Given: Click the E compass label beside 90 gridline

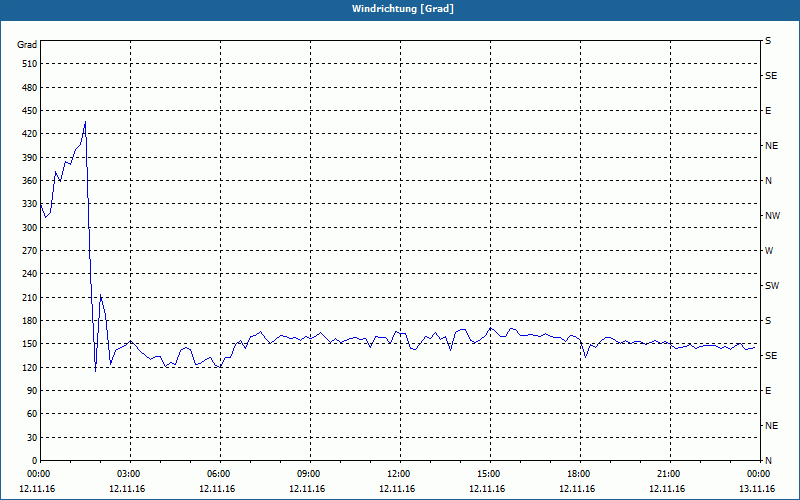Looking at the screenshot, I should (768, 391).
